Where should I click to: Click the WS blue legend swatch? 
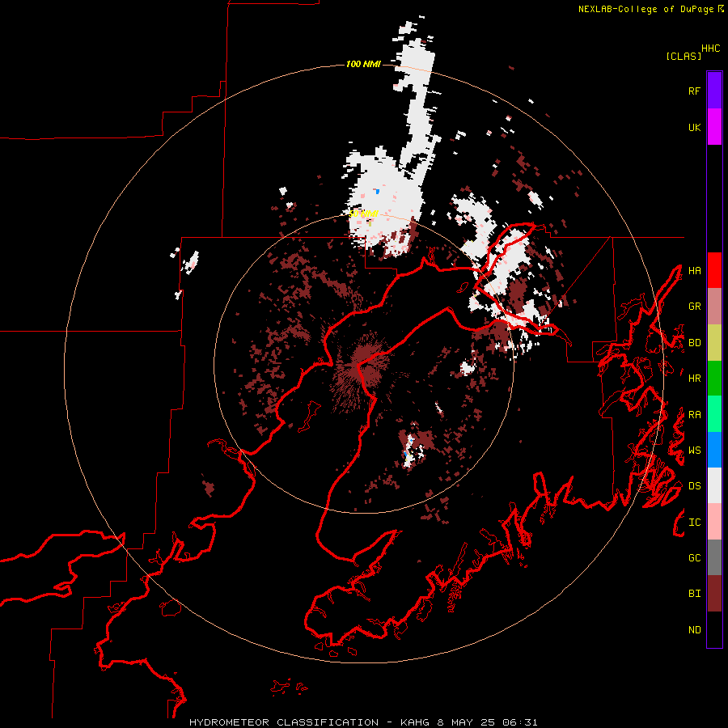[x=714, y=450]
